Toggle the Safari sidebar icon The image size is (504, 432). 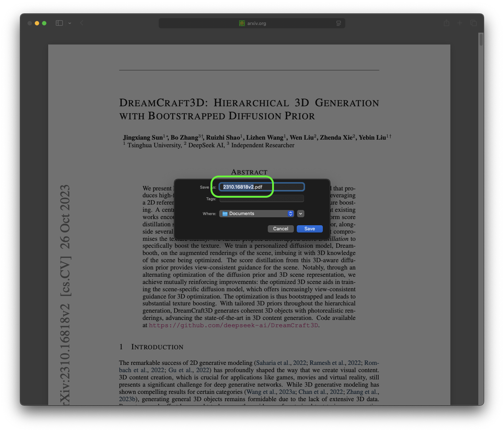pos(59,23)
